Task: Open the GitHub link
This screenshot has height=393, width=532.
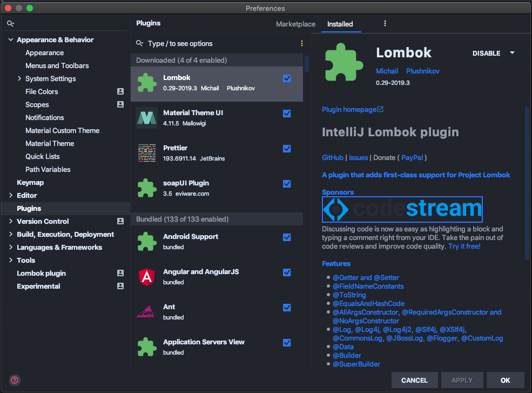Action: pos(333,158)
